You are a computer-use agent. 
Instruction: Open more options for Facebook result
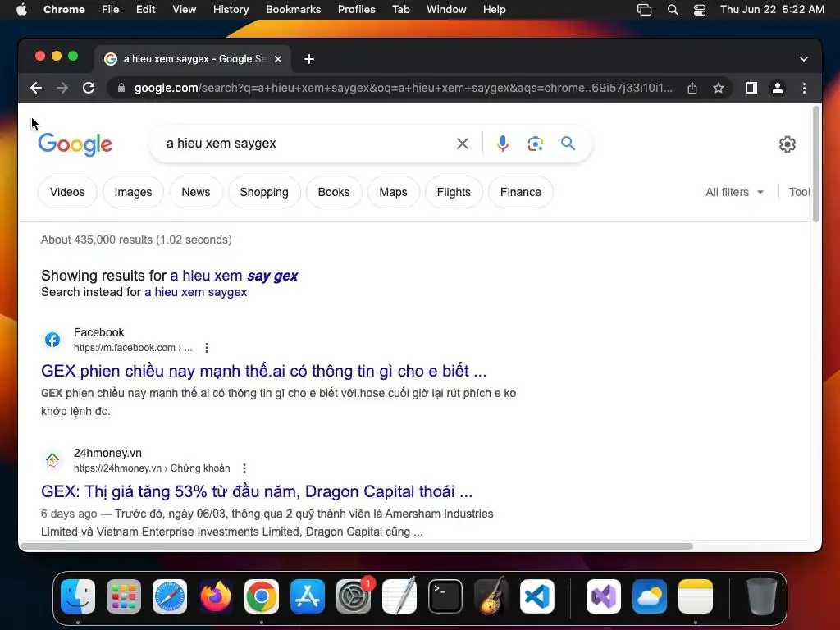206,348
